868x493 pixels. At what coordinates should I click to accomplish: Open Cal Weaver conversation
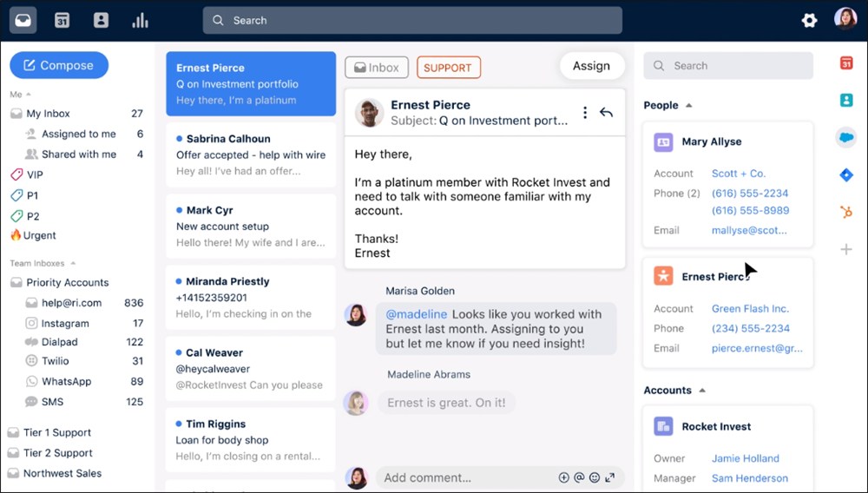tap(251, 369)
